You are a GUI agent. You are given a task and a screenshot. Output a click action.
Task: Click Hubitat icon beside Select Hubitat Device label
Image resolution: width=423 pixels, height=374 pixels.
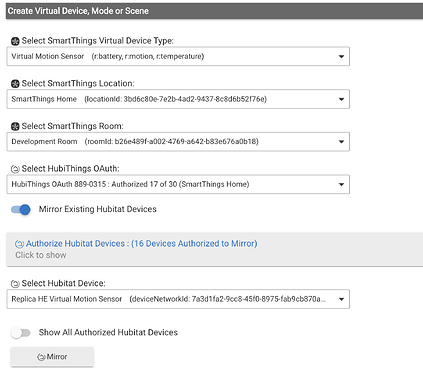coord(15,284)
